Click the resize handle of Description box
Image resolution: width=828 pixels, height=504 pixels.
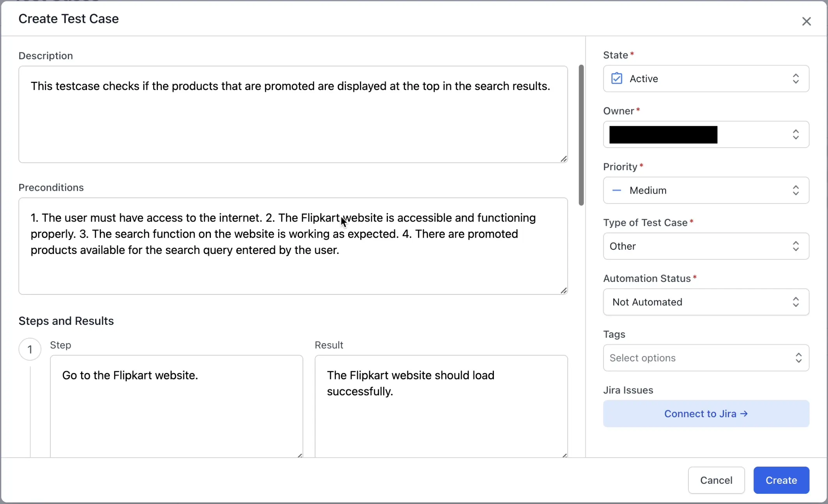click(564, 159)
